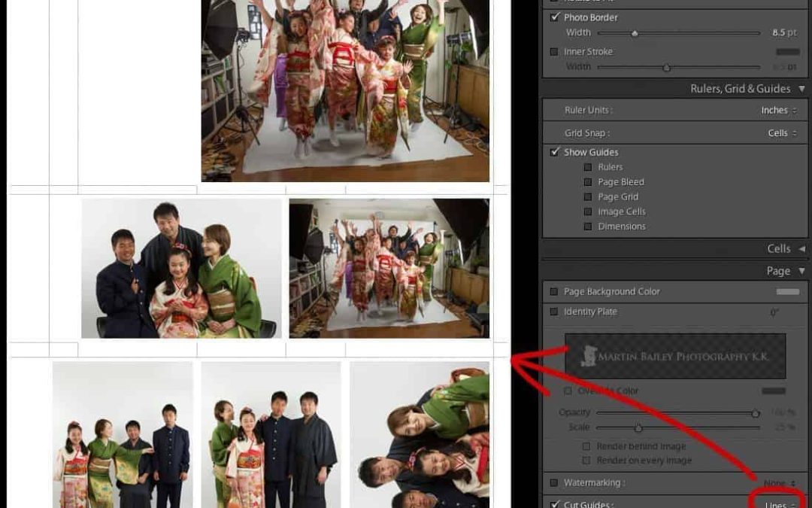
Task: Collapse the Rulers, Grid & Guides panel
Action: click(x=801, y=89)
